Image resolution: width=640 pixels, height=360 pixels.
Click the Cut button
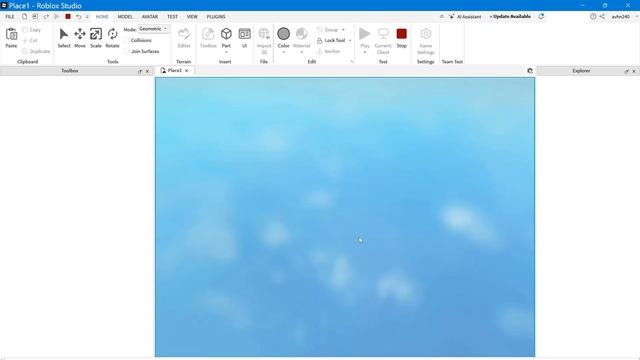[30, 40]
